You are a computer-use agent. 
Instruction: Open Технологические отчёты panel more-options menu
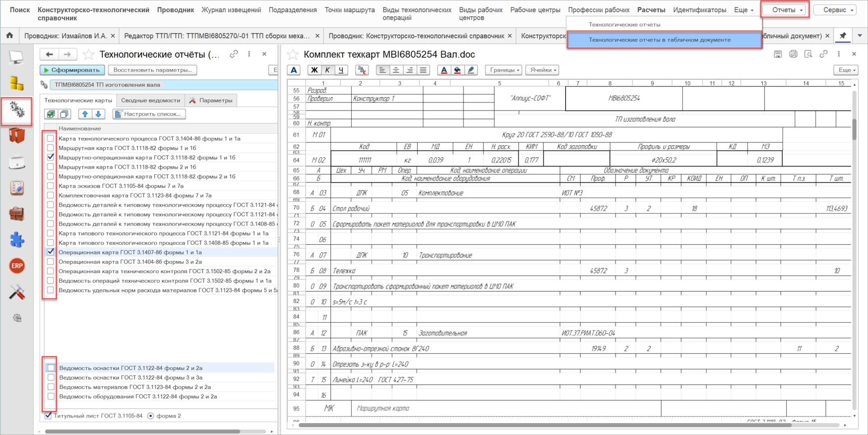249,54
